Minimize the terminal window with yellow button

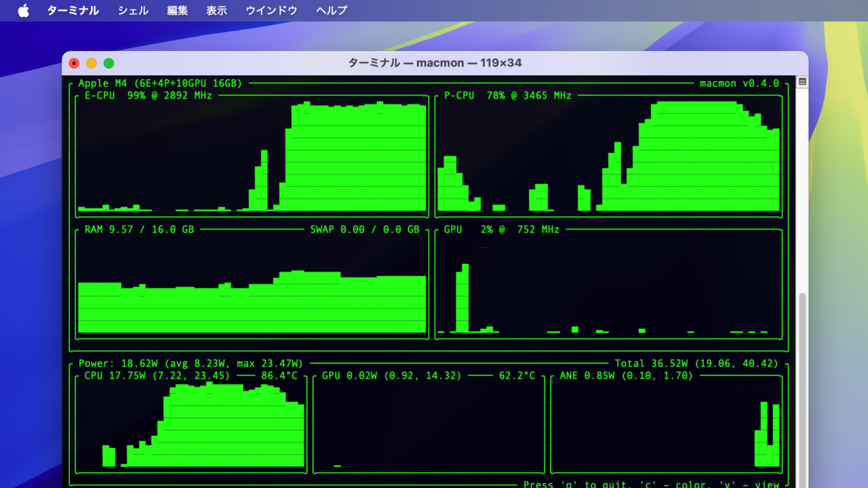point(92,63)
